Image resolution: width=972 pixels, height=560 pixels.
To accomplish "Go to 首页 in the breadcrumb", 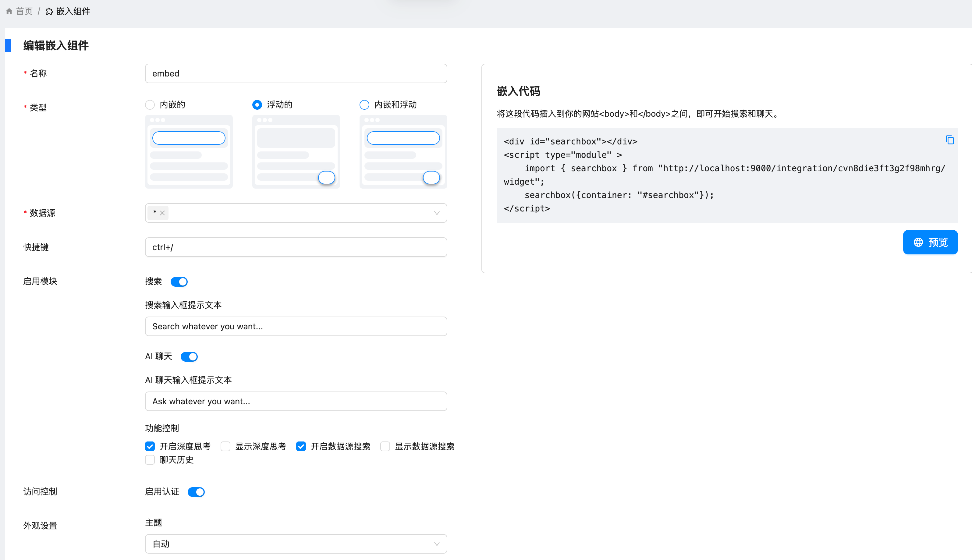I will click(x=24, y=11).
